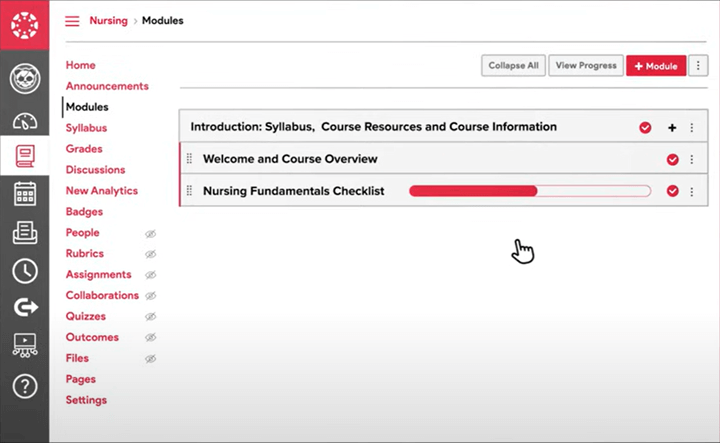
Task: Click the View Progress button
Action: tap(586, 66)
